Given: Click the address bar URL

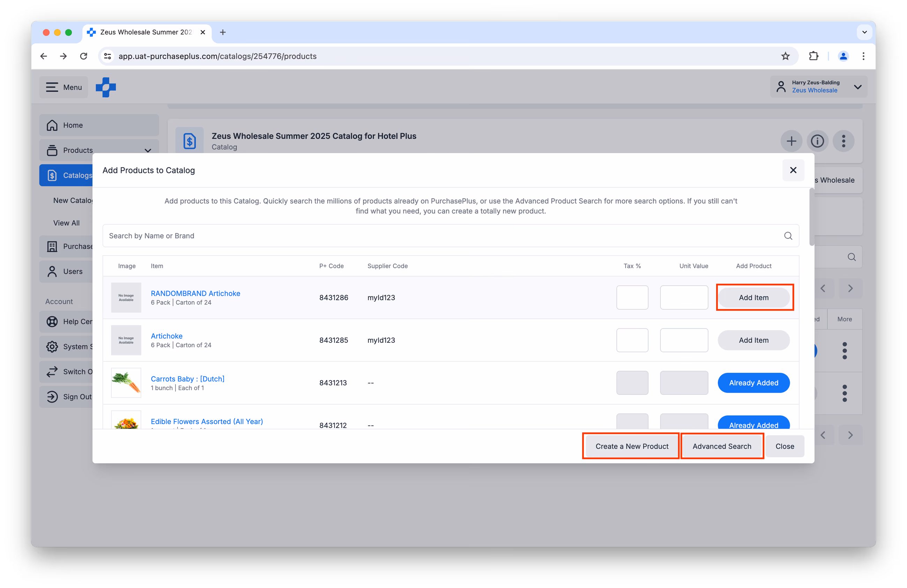Looking at the screenshot, I should pos(218,56).
